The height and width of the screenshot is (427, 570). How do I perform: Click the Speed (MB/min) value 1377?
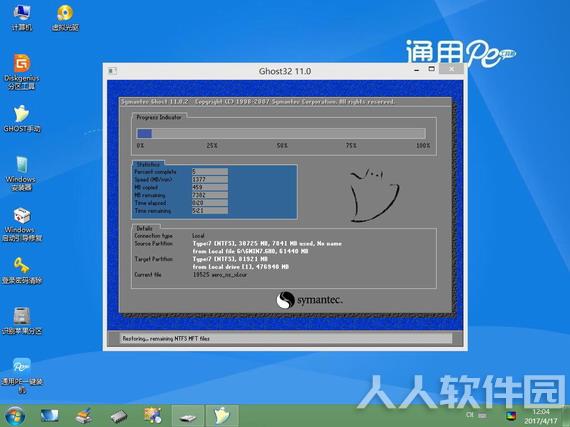[x=210, y=179]
